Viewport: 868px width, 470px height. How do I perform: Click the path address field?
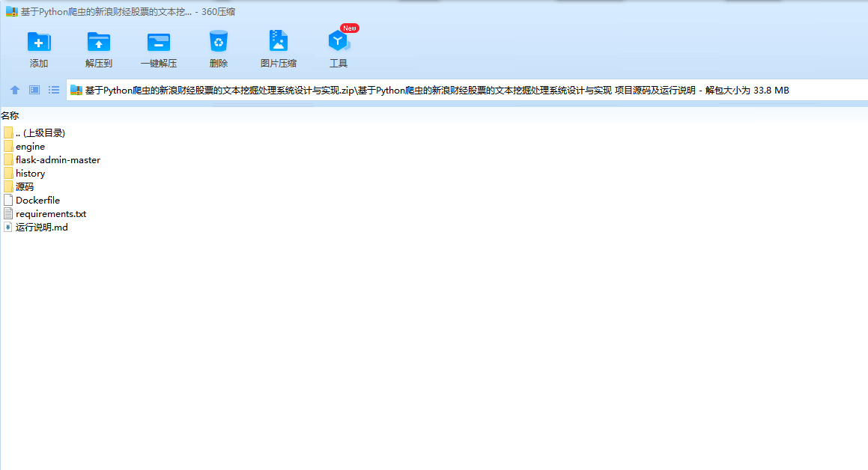[467, 90]
